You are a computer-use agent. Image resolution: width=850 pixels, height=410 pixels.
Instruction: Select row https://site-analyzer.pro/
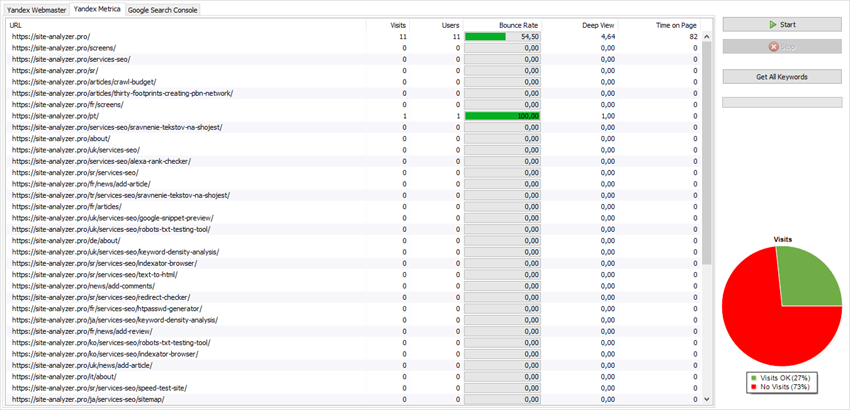(355, 36)
